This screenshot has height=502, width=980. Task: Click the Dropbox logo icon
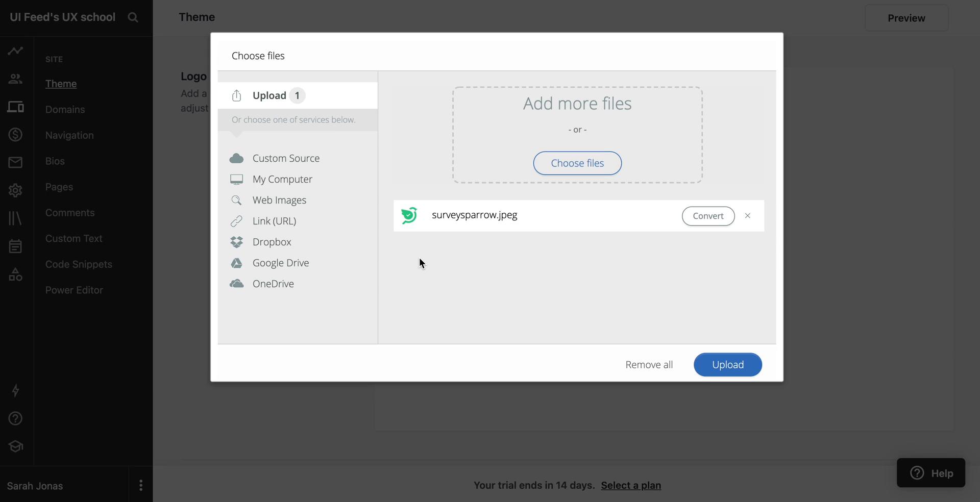click(x=236, y=242)
